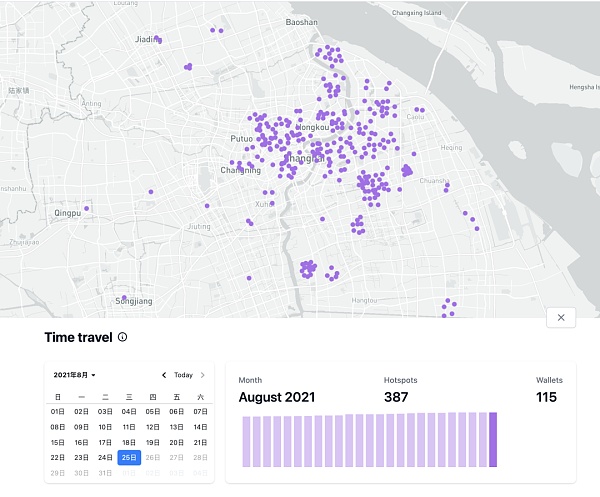Viewport: 600px width, 497px height.
Task: Select 24日 in the date picker
Action: tap(105, 457)
